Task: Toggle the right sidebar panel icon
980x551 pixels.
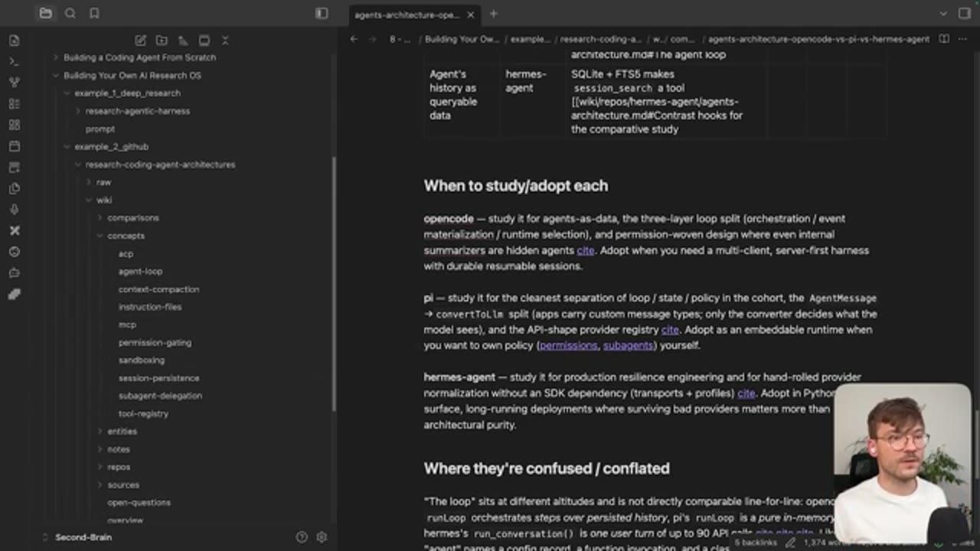Action: coord(965,13)
